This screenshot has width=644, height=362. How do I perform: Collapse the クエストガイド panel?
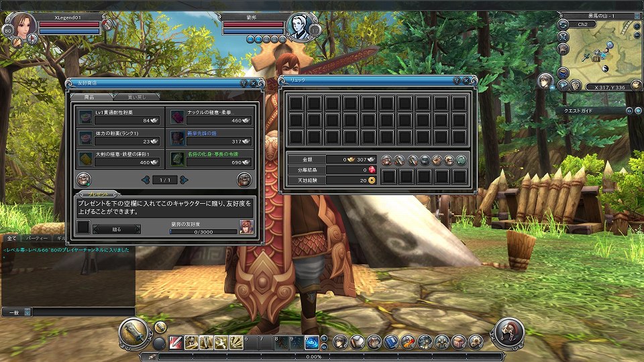pos(629,111)
